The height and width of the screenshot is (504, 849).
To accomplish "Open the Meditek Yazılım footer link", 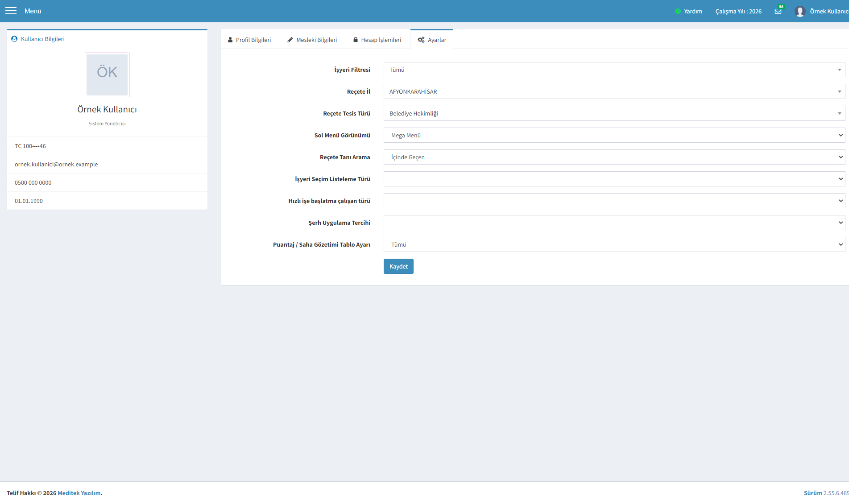I will (79, 493).
